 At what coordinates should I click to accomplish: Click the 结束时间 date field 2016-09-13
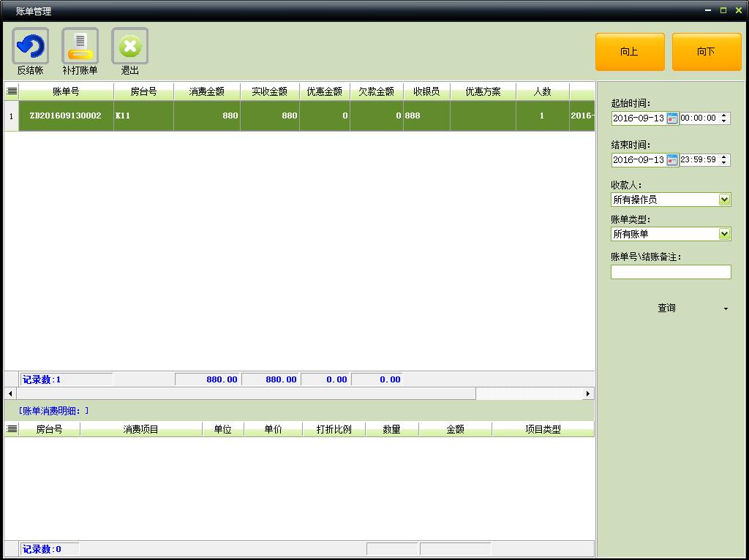(639, 160)
